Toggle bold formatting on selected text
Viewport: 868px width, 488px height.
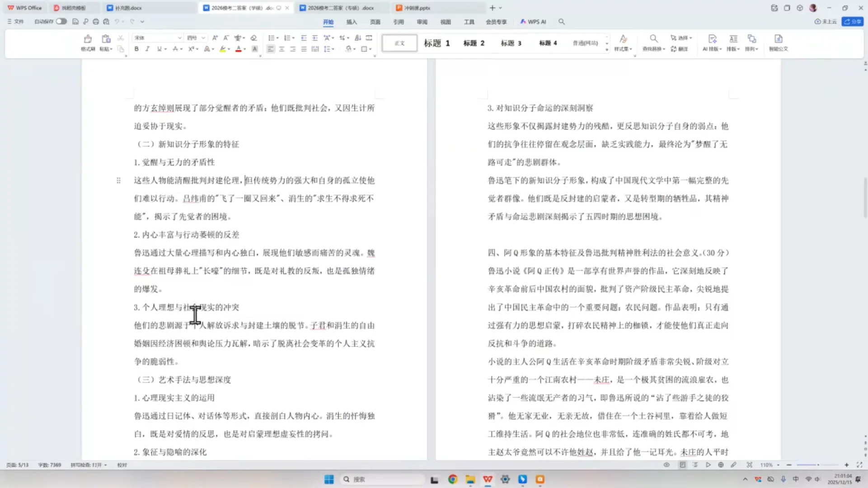click(136, 49)
